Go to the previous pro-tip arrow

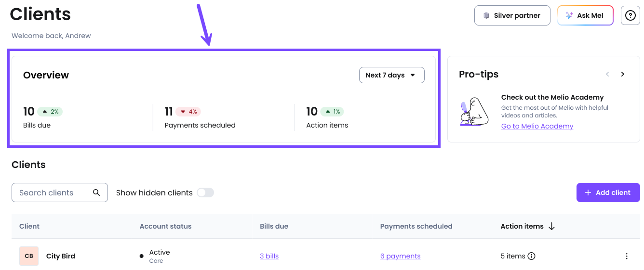click(607, 74)
